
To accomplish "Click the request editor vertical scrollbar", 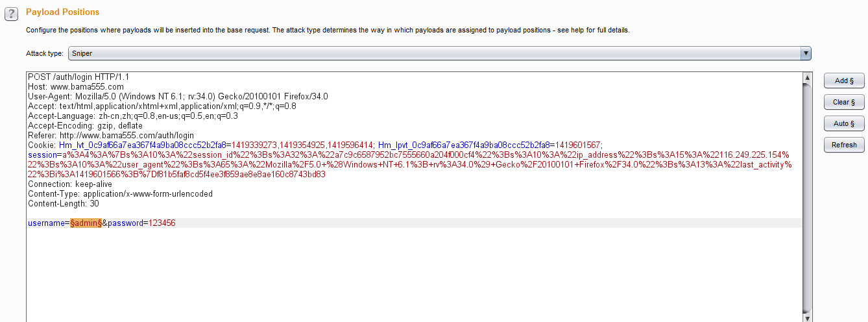I will click(807, 198).
